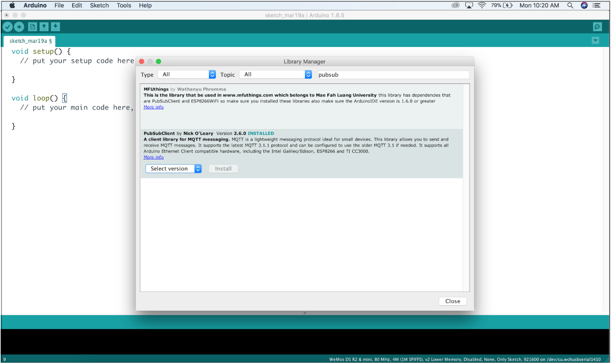Click line number 9 in status bar
612x364 pixels.
(5, 359)
